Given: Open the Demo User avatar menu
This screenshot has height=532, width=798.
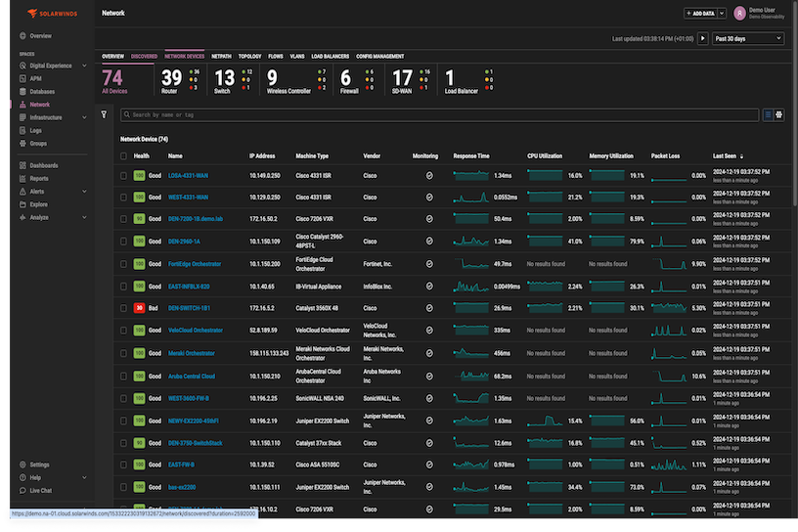Looking at the screenshot, I should 738,14.
